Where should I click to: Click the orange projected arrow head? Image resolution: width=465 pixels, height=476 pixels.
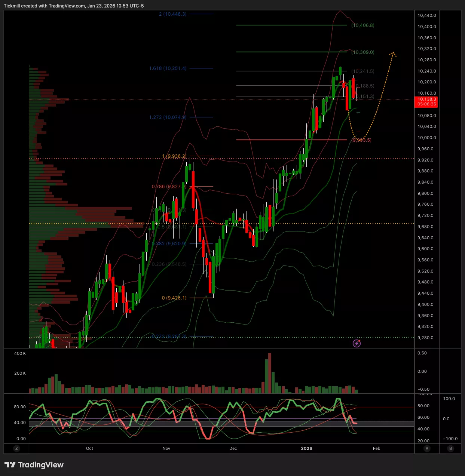[393, 54]
